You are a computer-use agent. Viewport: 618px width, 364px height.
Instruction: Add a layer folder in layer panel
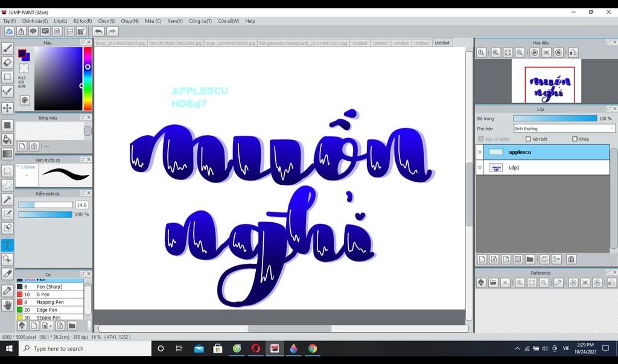pyautogui.click(x=530, y=259)
